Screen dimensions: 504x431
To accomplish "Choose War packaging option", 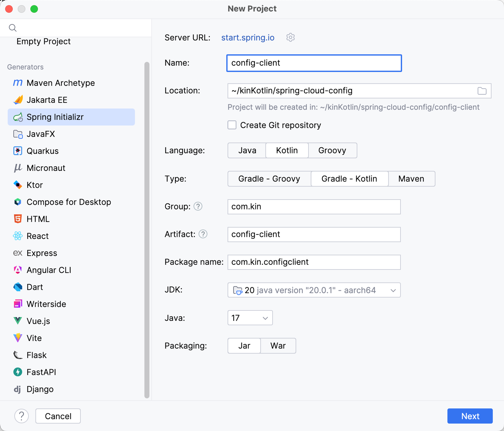I will pos(278,346).
